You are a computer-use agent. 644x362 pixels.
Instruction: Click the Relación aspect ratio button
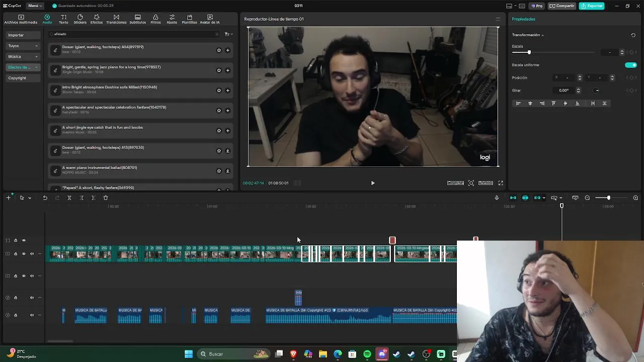486,183
